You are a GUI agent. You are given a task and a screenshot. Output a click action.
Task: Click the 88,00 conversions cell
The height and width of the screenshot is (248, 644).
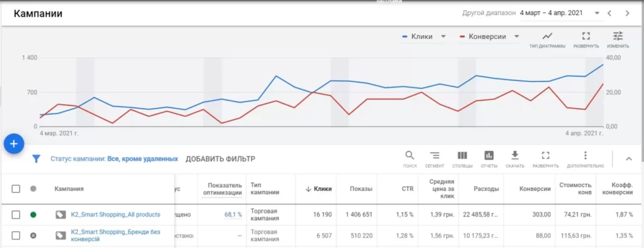click(543, 235)
